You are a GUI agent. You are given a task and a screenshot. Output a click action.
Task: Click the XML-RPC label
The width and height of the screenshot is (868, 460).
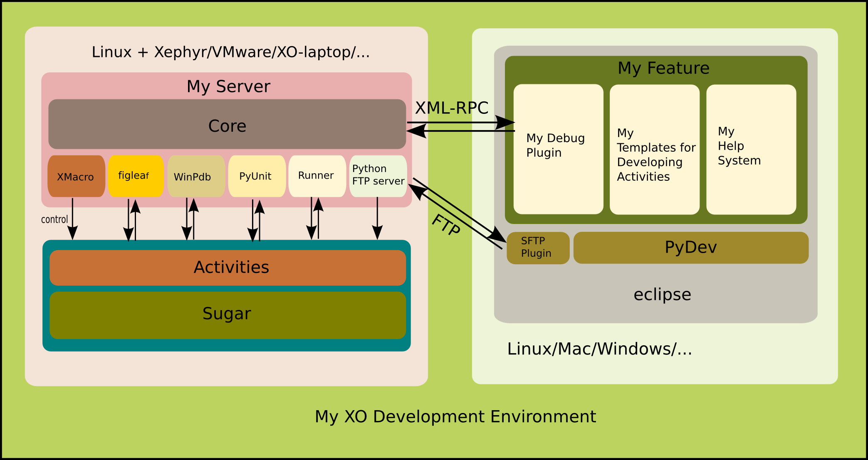[452, 108]
